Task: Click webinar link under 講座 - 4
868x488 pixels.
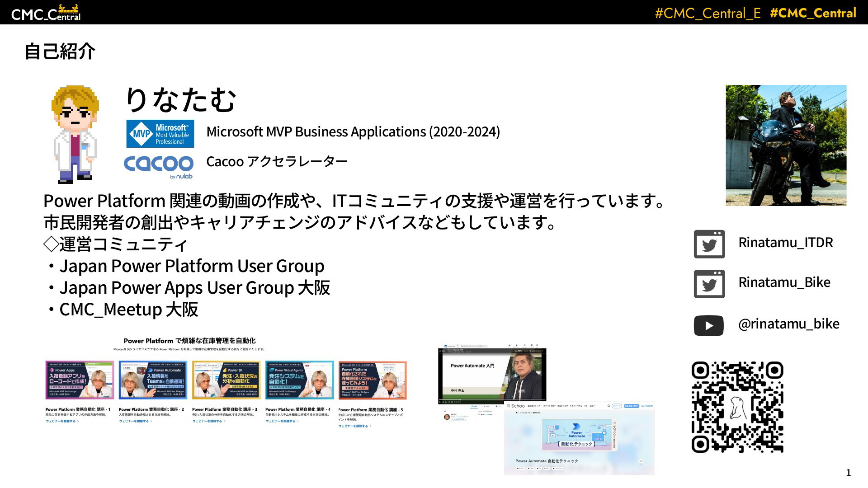Action: click(282, 421)
